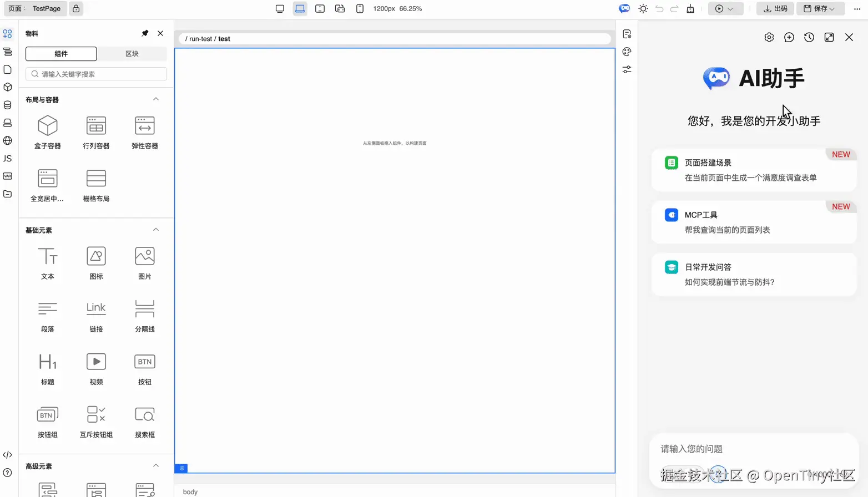The image size is (868, 497).
Task: Click the 出码 export code button
Action: (x=776, y=9)
